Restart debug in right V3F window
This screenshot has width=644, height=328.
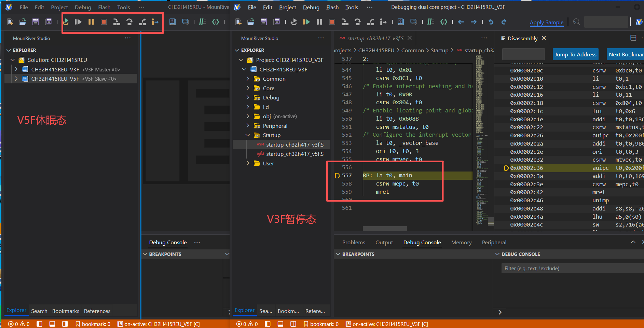[x=294, y=22]
